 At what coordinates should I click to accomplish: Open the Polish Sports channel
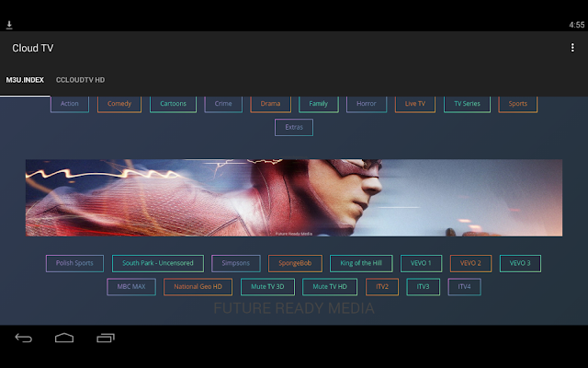(x=74, y=263)
